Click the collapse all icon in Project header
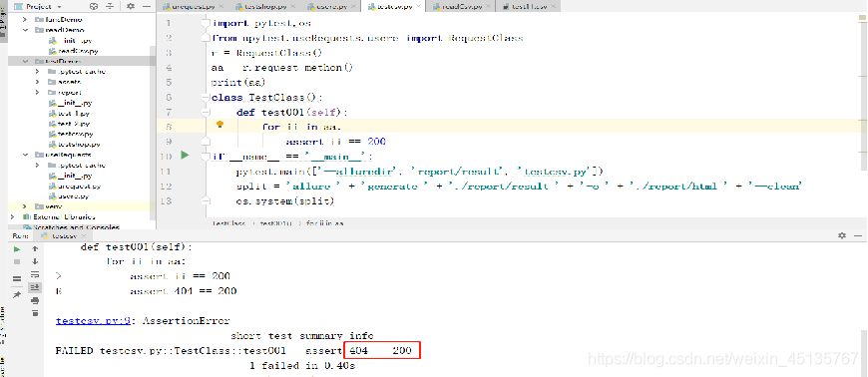The image size is (868, 377). (111, 6)
